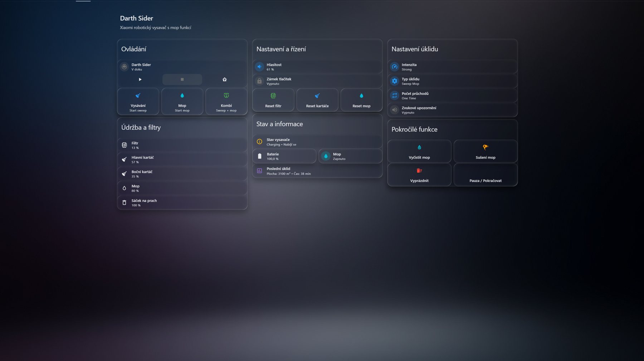Open the Hlasitost volume setting

317,67
